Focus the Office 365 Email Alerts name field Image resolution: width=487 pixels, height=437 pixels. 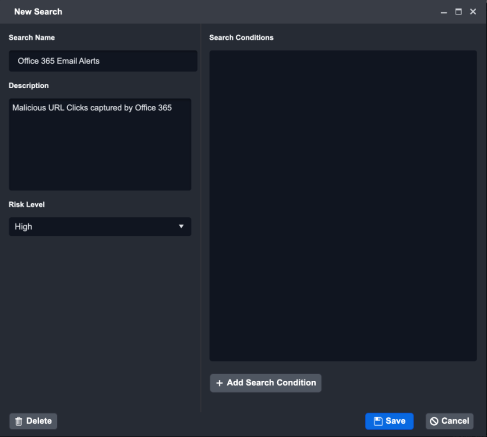tap(103, 61)
